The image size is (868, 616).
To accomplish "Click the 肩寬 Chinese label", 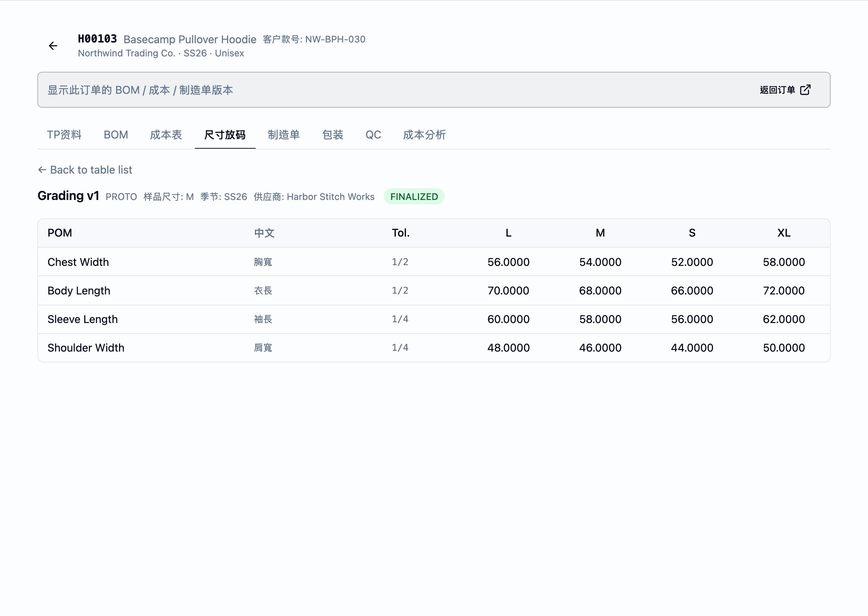I will (263, 348).
